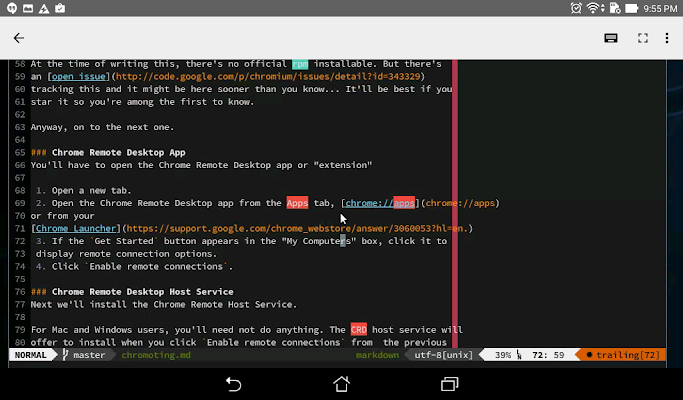Click 'display remote connection options.' line
The height and width of the screenshot is (400, 683).
(126, 254)
